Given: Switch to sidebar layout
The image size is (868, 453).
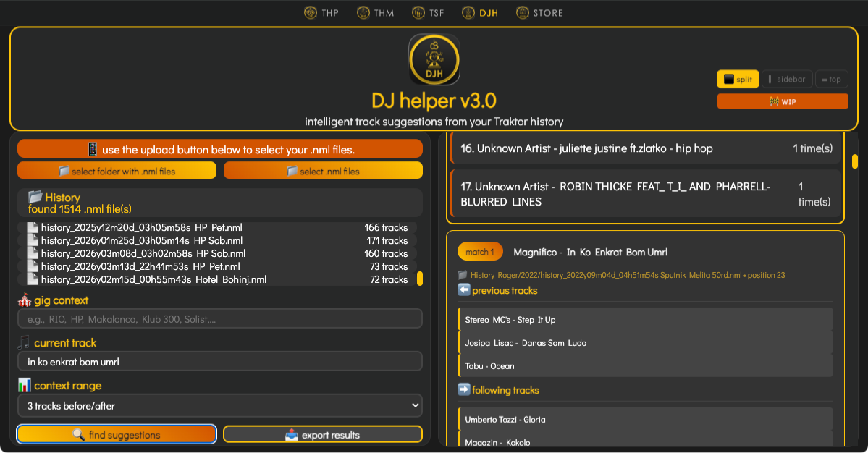Looking at the screenshot, I should 787,79.
